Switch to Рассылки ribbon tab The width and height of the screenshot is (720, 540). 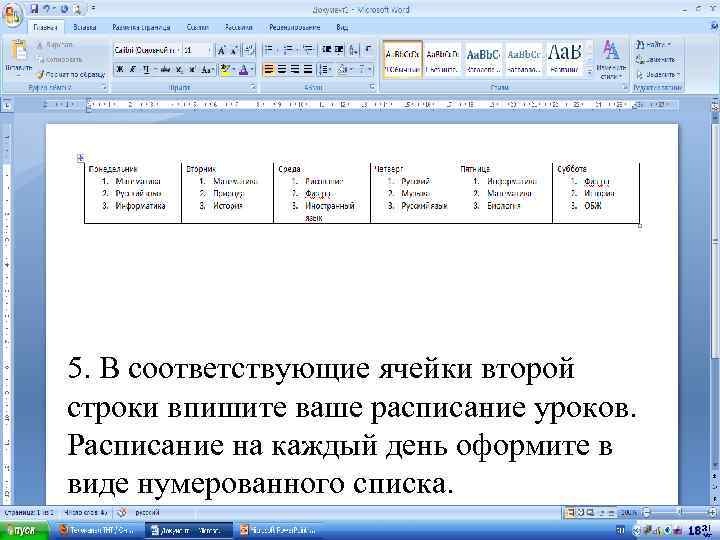click(239, 28)
